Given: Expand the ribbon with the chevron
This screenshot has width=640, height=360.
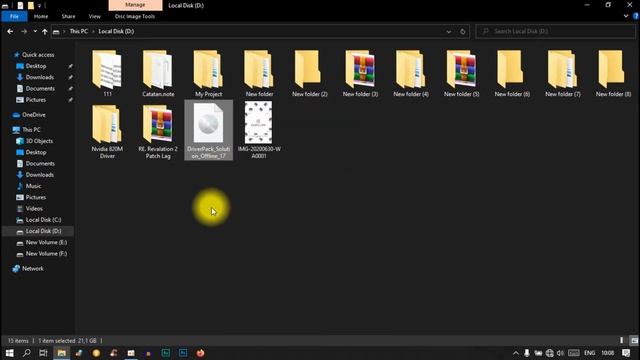Looking at the screenshot, I should tap(626, 16).
